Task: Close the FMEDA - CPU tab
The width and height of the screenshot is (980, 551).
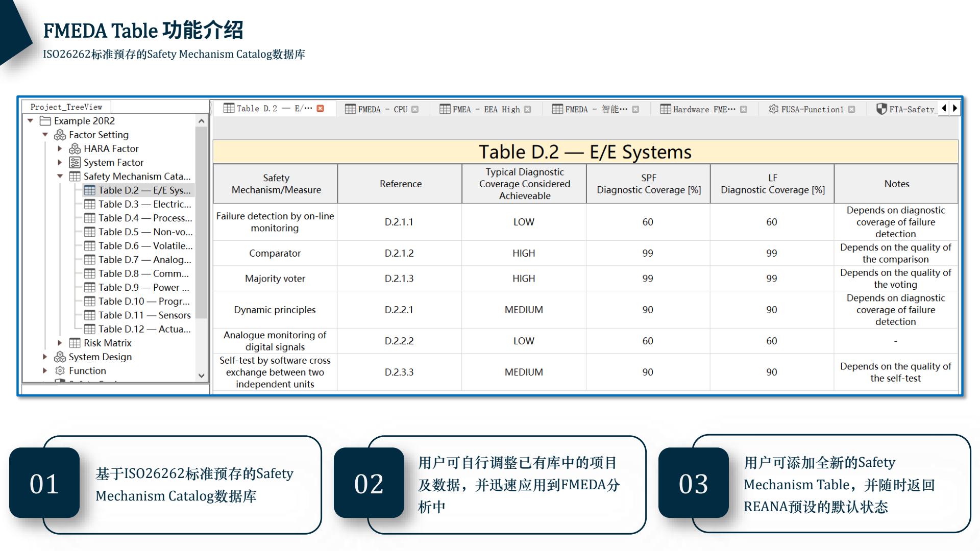Action: coord(415,109)
